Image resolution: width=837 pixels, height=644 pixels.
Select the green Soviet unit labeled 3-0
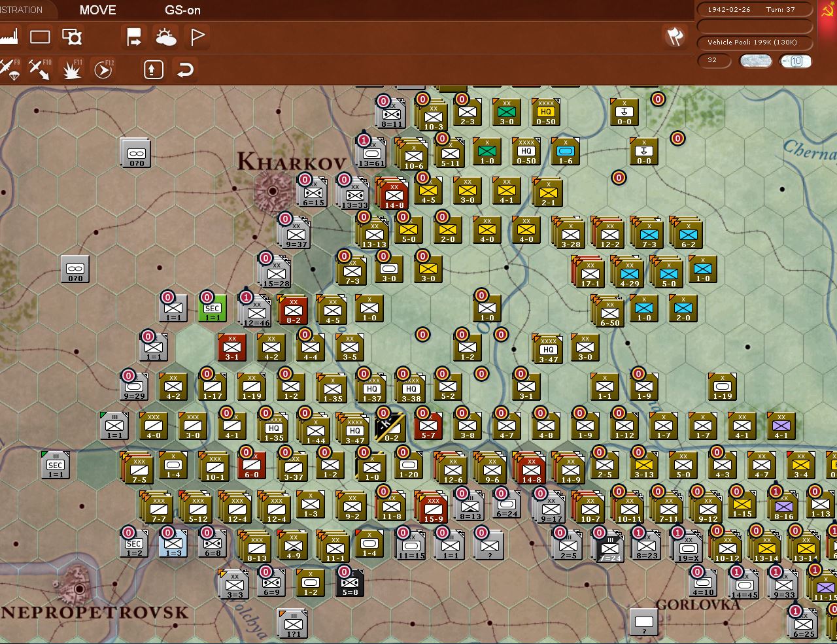pos(507,112)
